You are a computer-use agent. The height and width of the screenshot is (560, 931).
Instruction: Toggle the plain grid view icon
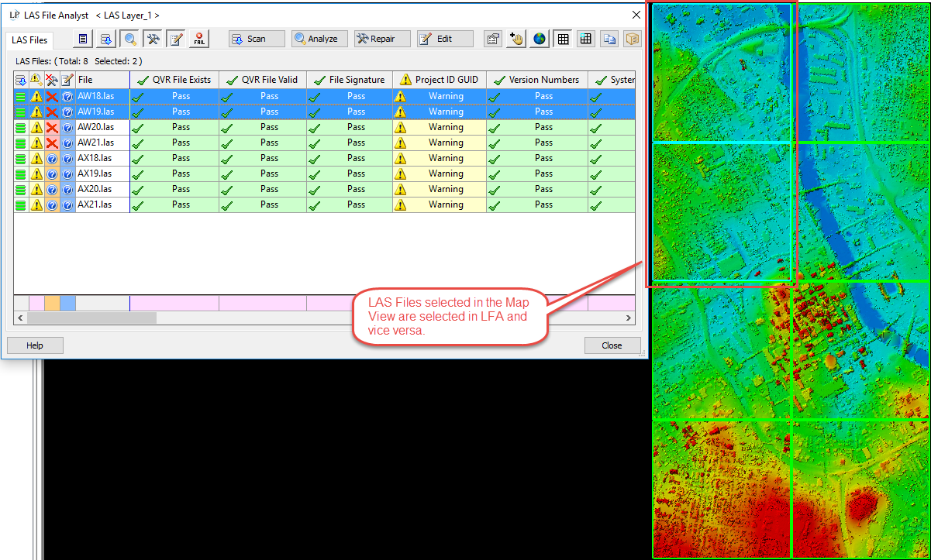pyautogui.click(x=564, y=39)
